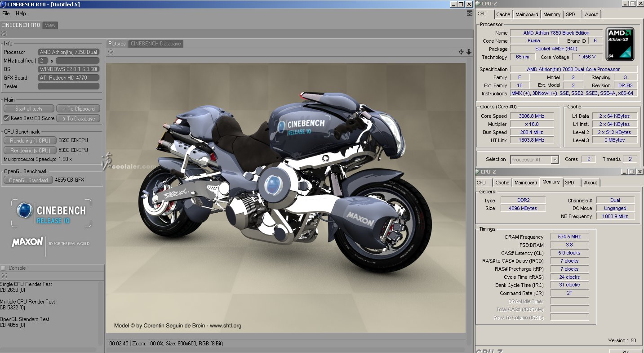Select the CINEBENCH R10 tab
Image resolution: width=644 pixels, height=353 pixels.
click(21, 25)
